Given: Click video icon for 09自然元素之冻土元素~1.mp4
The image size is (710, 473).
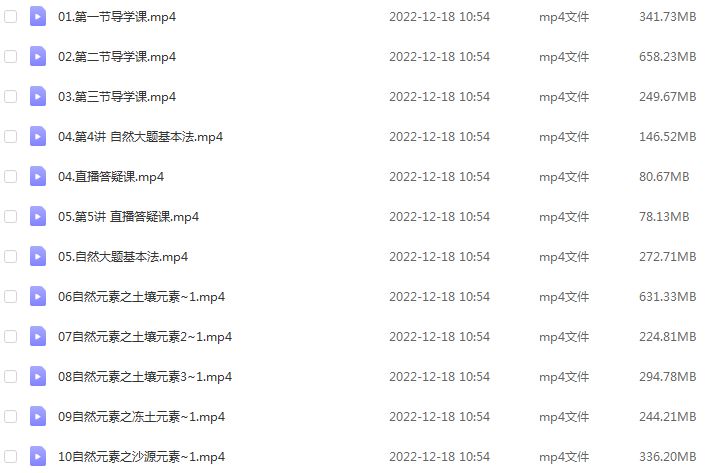Looking at the screenshot, I should click(x=38, y=416).
